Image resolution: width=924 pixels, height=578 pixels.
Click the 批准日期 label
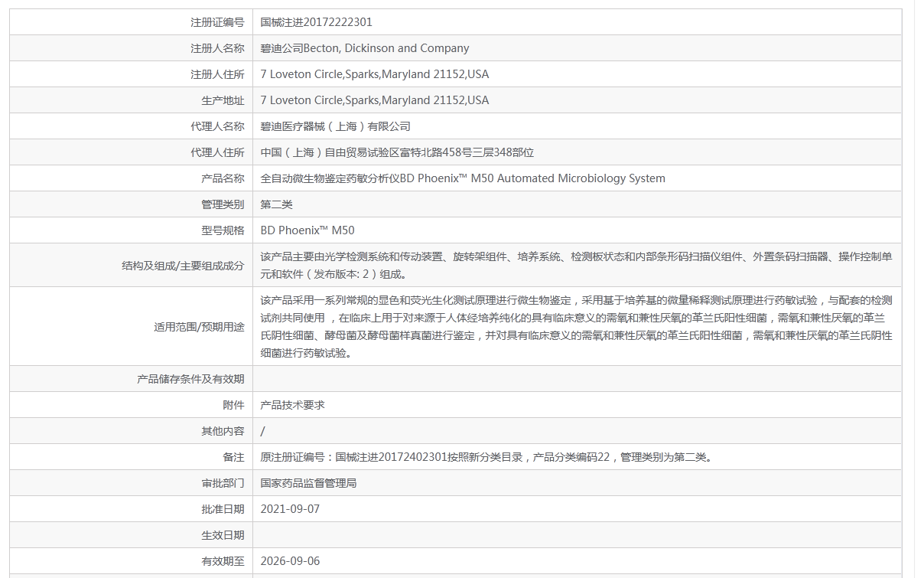(223, 509)
